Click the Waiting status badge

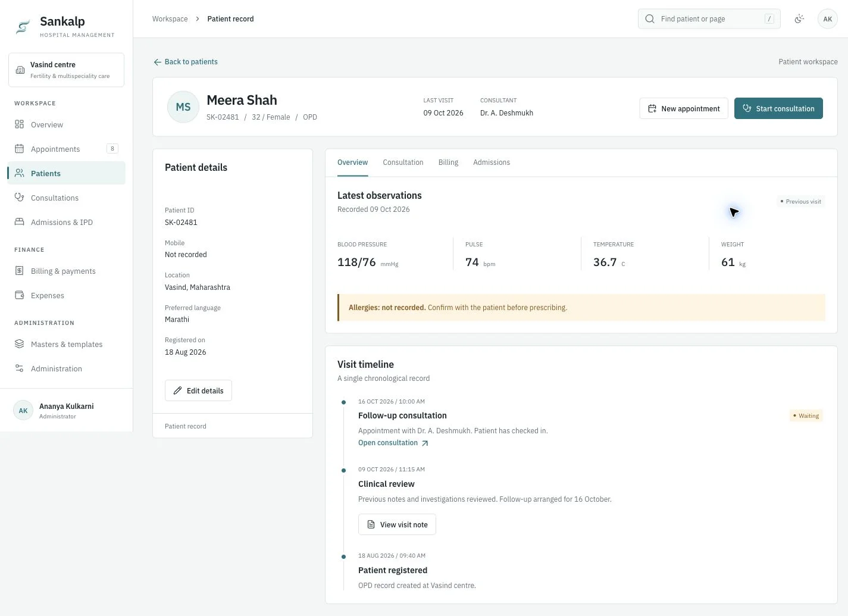coord(806,416)
